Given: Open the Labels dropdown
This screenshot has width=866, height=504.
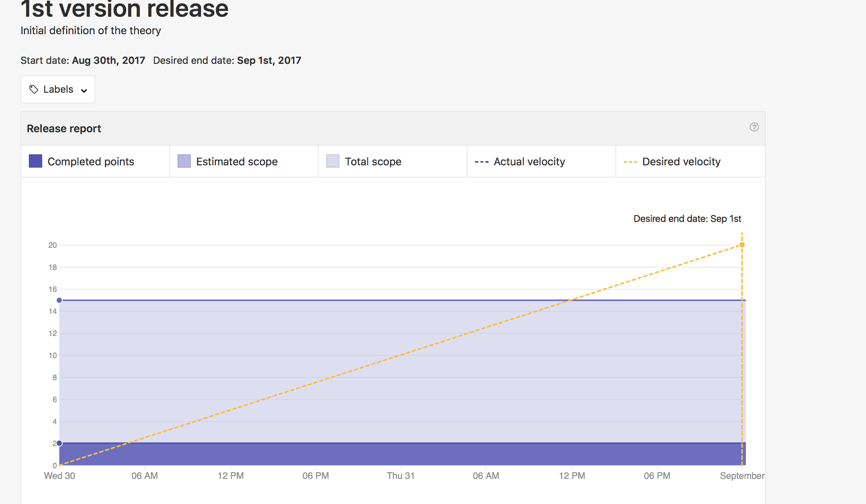Looking at the screenshot, I should click(58, 89).
